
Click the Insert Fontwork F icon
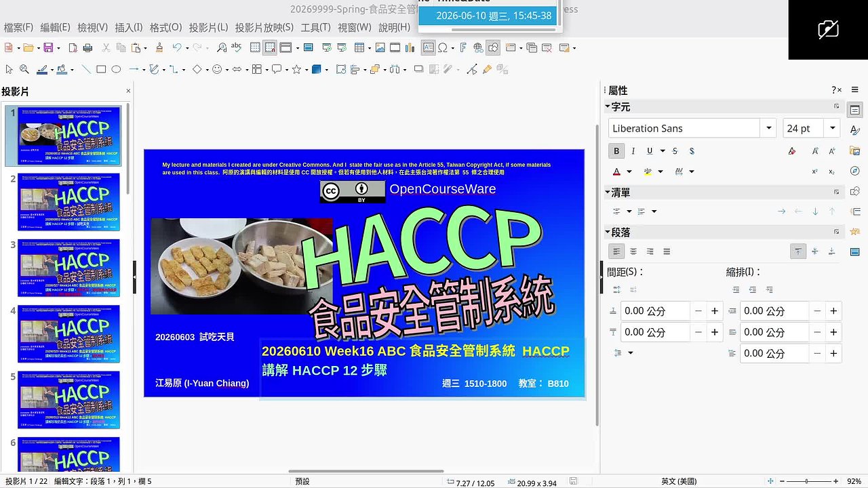click(x=463, y=47)
